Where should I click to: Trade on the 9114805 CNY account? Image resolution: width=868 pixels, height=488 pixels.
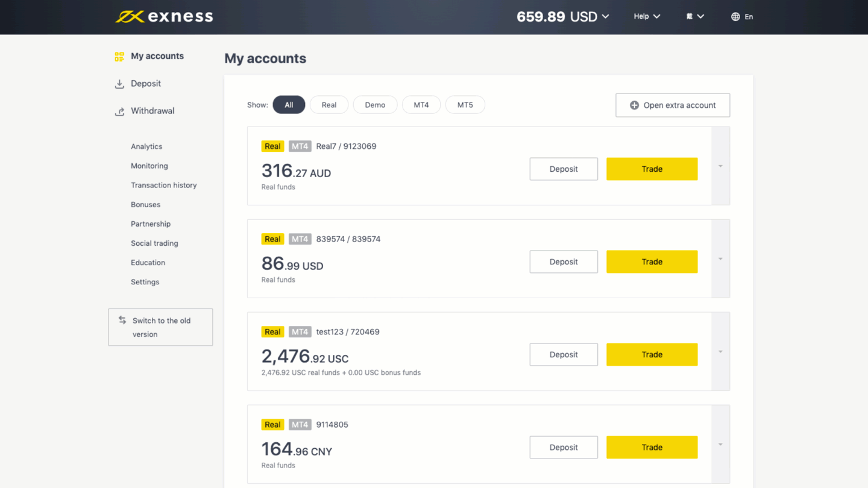(652, 447)
